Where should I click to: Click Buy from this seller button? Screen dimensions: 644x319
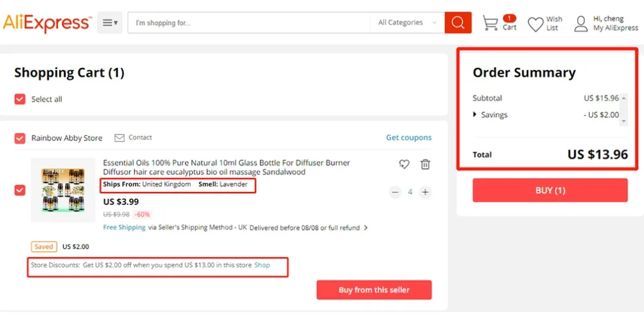[x=374, y=290]
